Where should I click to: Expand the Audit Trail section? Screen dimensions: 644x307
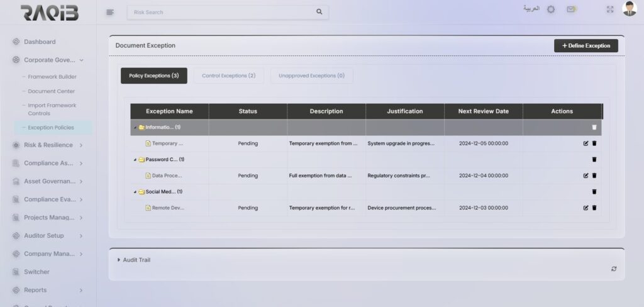click(119, 260)
